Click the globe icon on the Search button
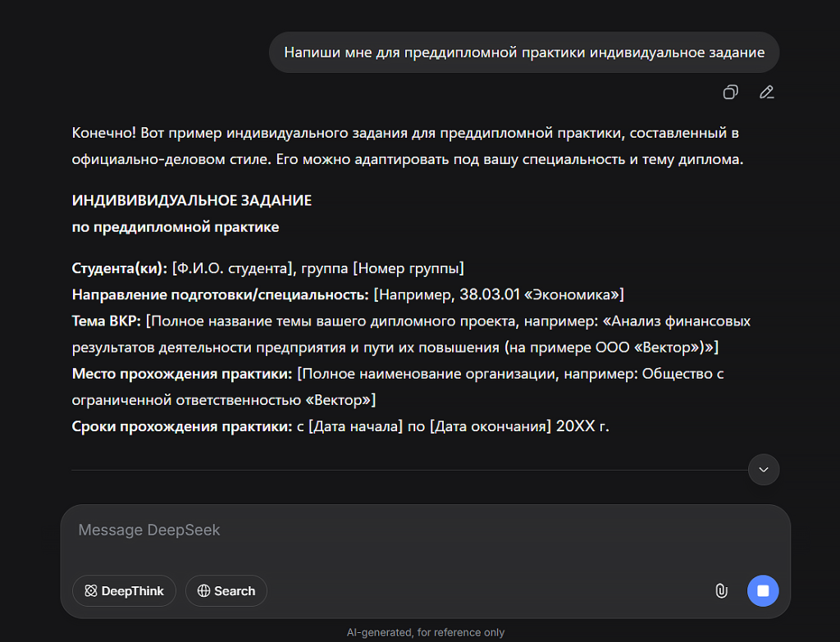 (x=203, y=590)
